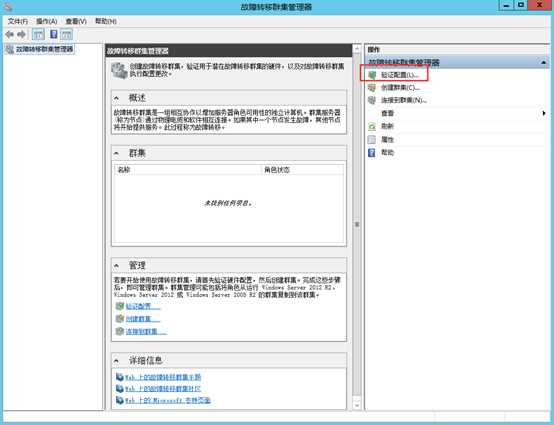Click the 操作 pane header text
Viewport: 554px width, 425px height.
[373, 50]
